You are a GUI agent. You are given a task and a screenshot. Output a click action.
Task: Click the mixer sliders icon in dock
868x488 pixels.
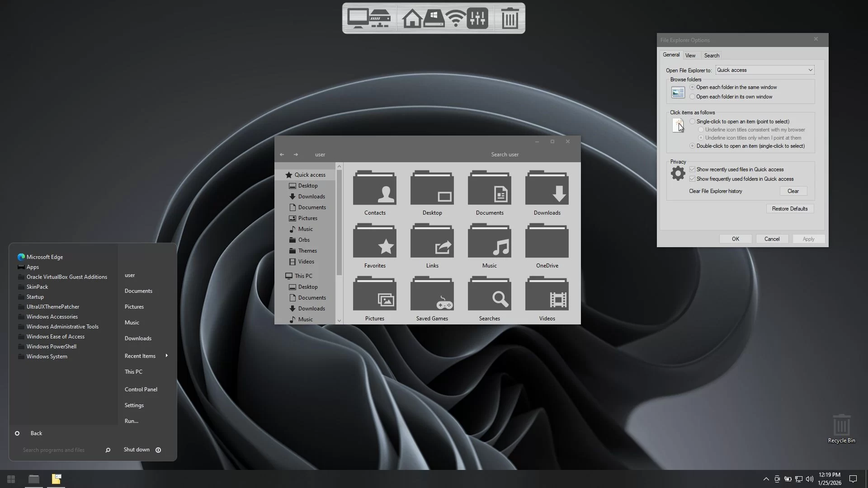coord(477,19)
